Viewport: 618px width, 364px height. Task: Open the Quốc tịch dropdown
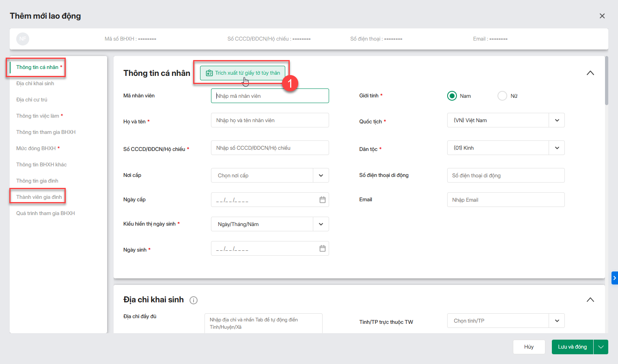point(557,121)
